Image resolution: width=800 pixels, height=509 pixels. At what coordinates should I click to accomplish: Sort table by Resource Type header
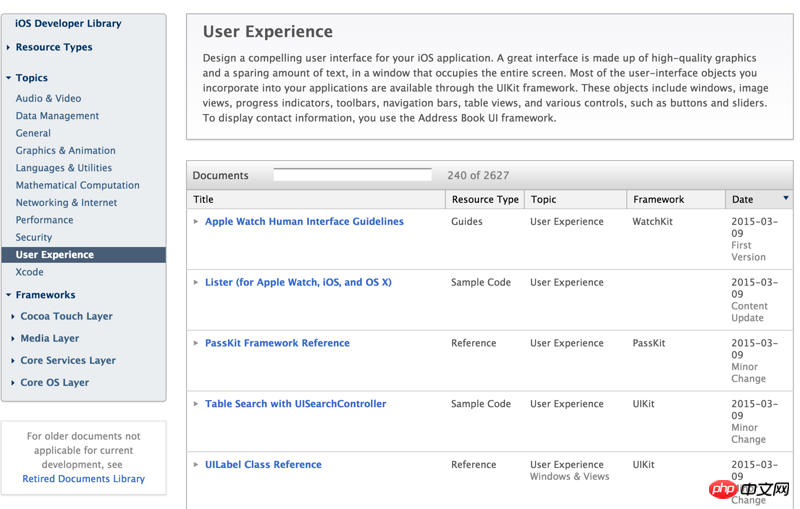click(x=485, y=199)
